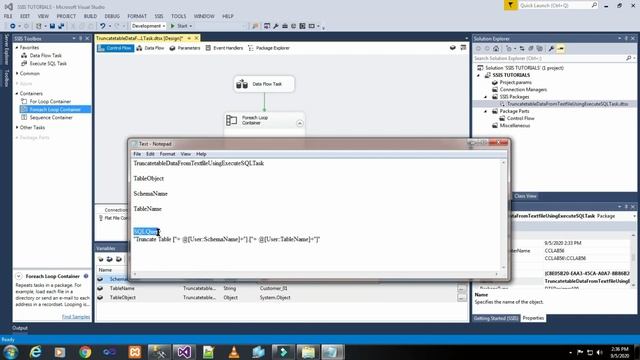Click the Properties wrench in Solution Explorer

pyautogui.click(x=551, y=49)
